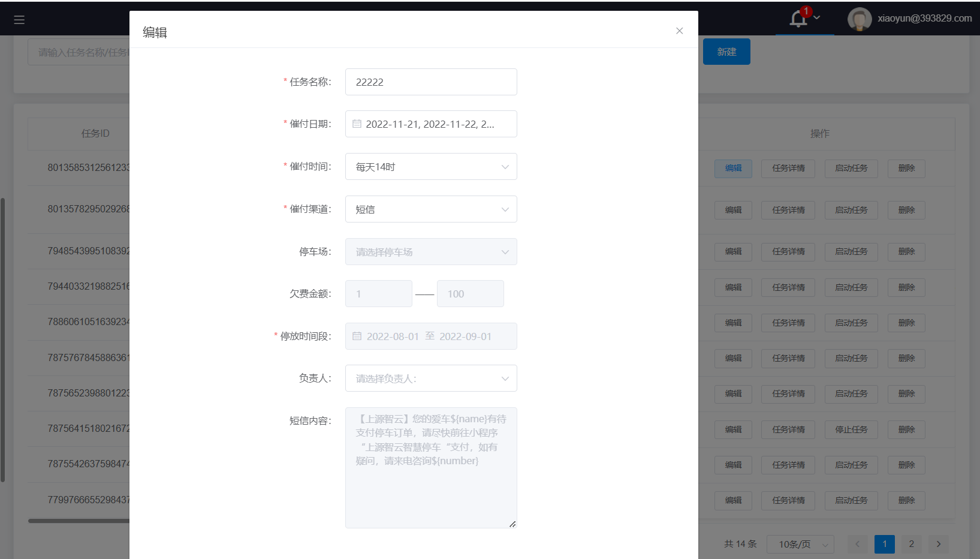The height and width of the screenshot is (559, 980).
Task: Expand the chevron beside notification bell
Action: [817, 18]
